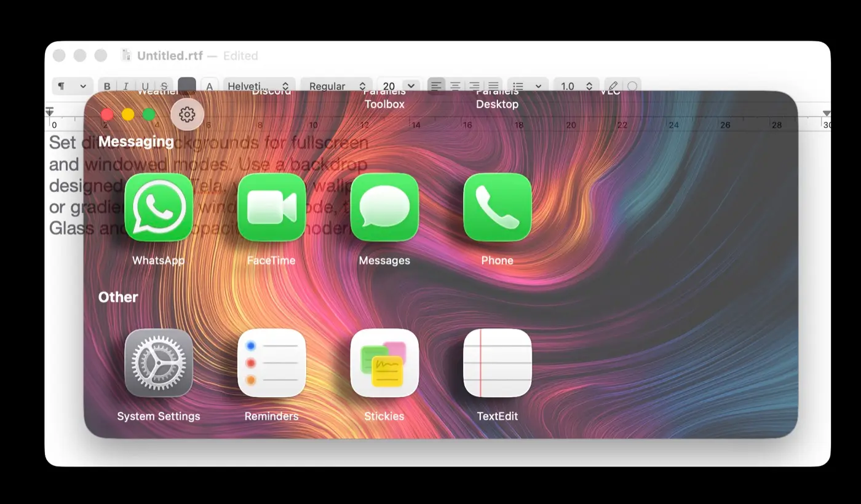Click the dashed circle icon in TextEdit toolbar

[x=632, y=86]
